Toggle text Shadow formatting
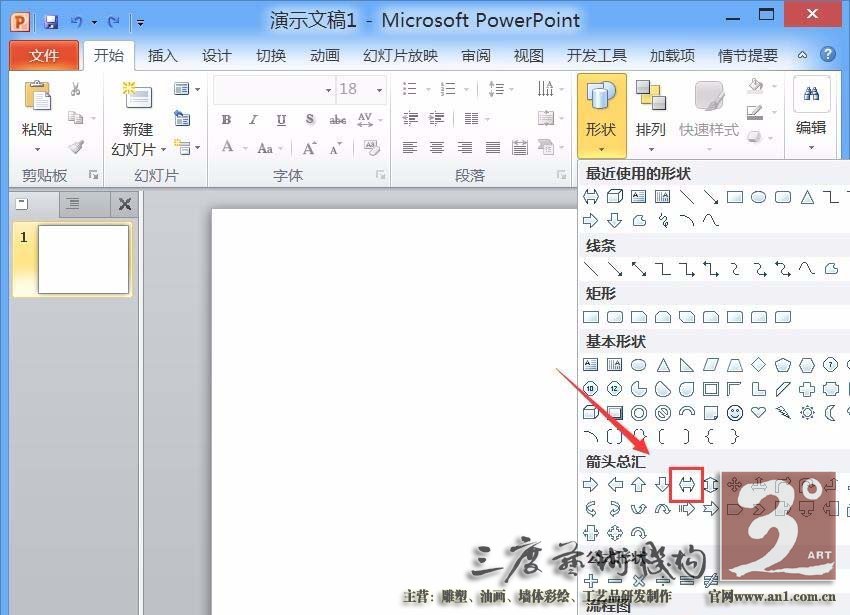 tap(310, 119)
